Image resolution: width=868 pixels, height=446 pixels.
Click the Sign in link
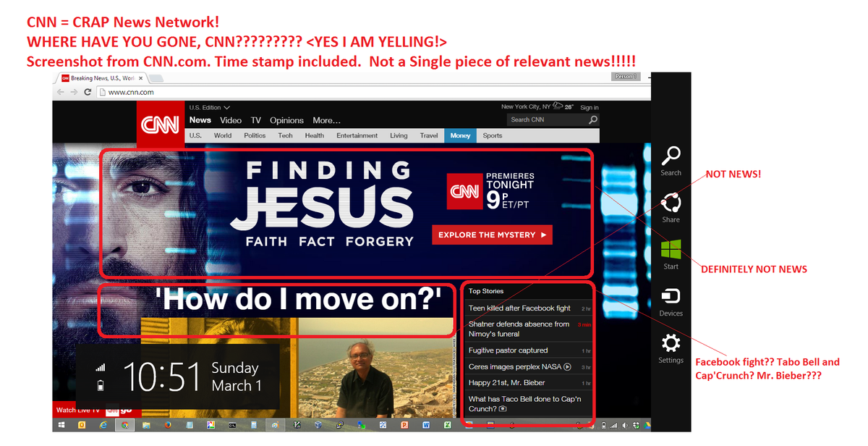coord(590,107)
